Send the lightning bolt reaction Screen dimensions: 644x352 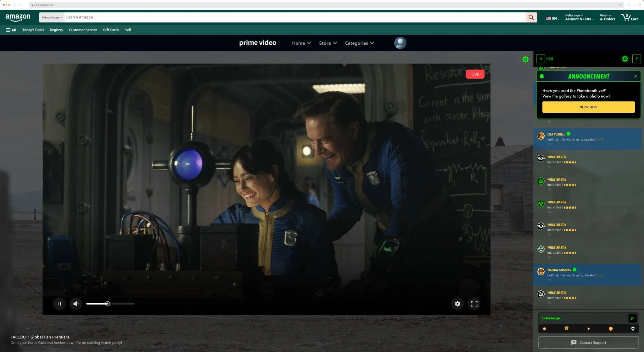(x=588, y=328)
